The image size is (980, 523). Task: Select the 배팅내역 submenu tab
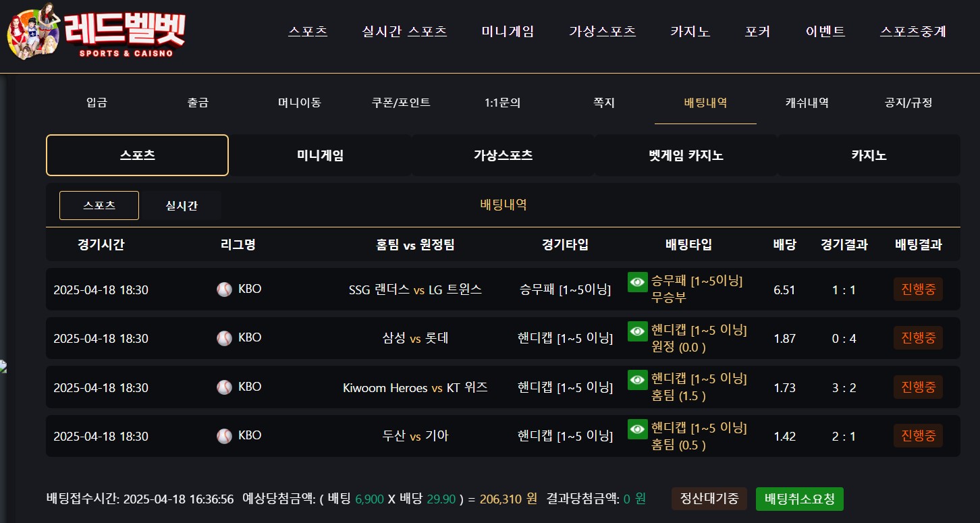705,103
